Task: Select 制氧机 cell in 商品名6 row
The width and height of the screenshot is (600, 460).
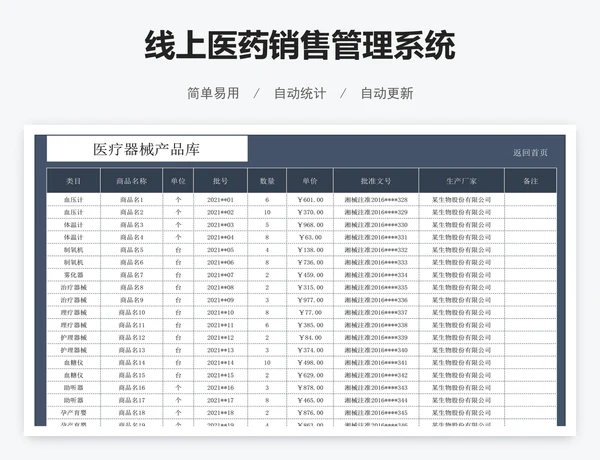Action: point(73,263)
